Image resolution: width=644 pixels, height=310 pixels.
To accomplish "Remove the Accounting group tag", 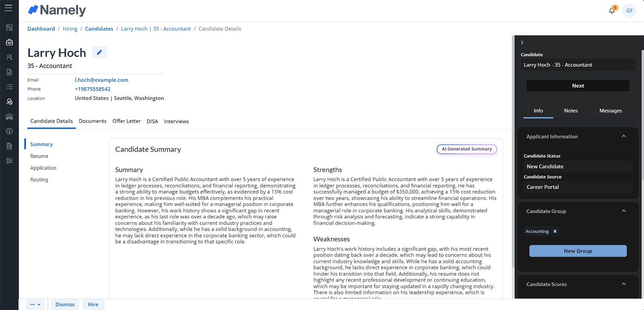I will click(x=555, y=231).
